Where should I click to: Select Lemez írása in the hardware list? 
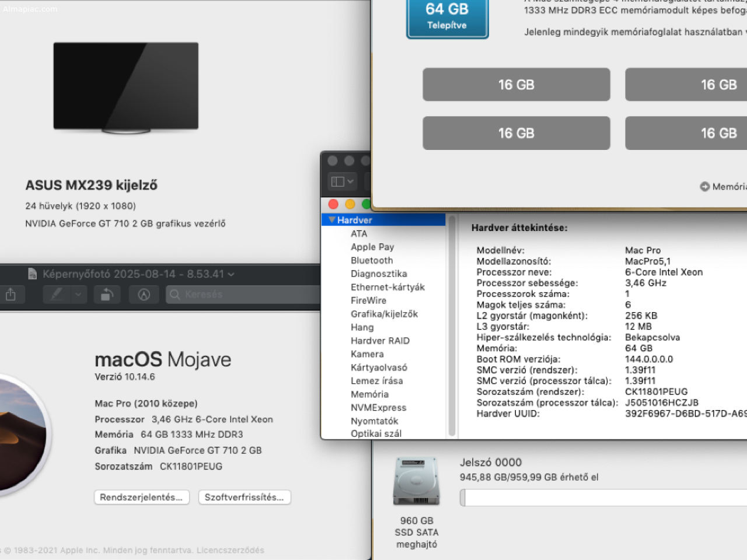pyautogui.click(x=376, y=381)
